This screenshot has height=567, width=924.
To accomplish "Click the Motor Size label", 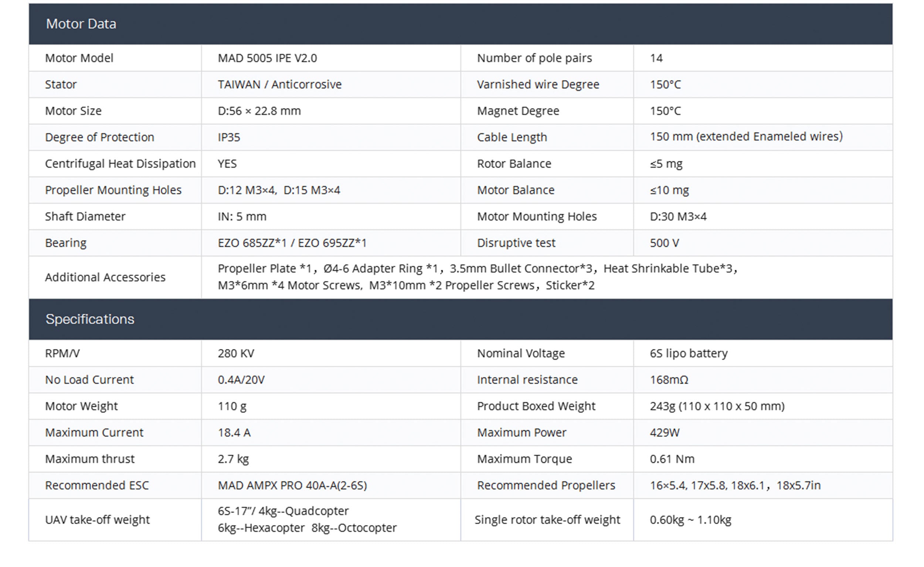I will tap(73, 111).
